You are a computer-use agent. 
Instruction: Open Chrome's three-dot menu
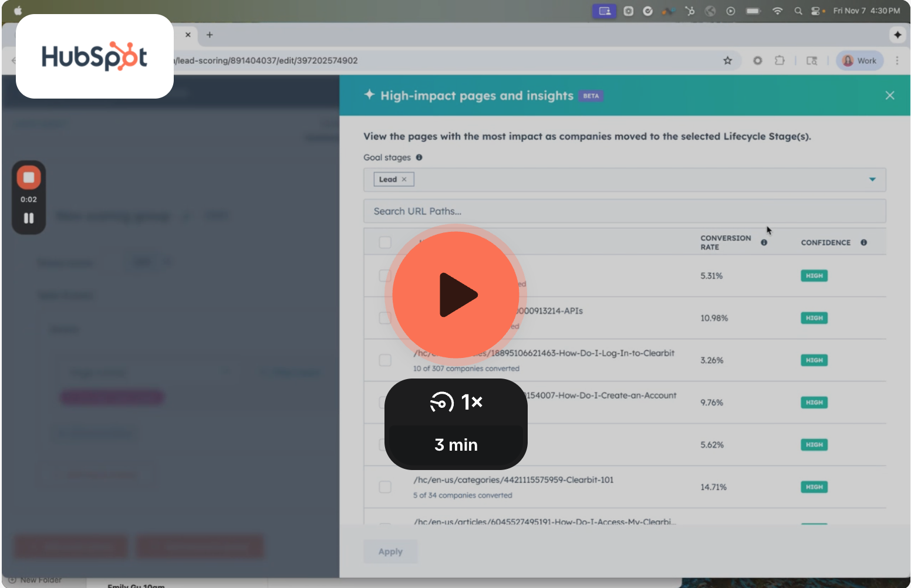[897, 60]
